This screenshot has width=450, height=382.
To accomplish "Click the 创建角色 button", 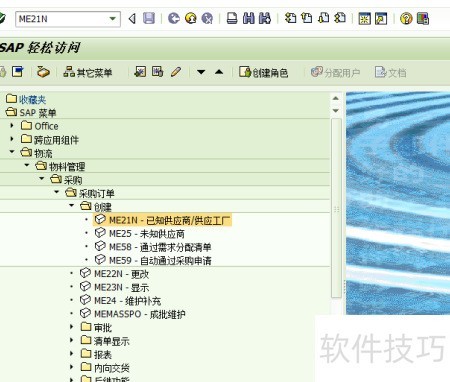I will [263, 72].
